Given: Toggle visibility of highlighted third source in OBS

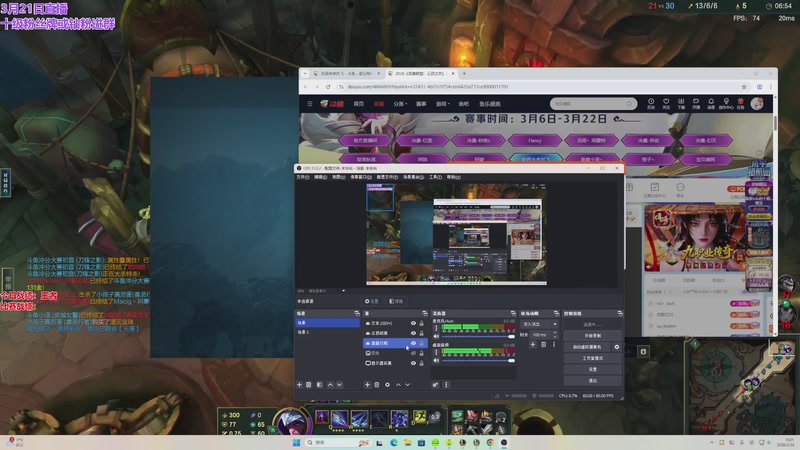Looking at the screenshot, I should pyautogui.click(x=413, y=343).
